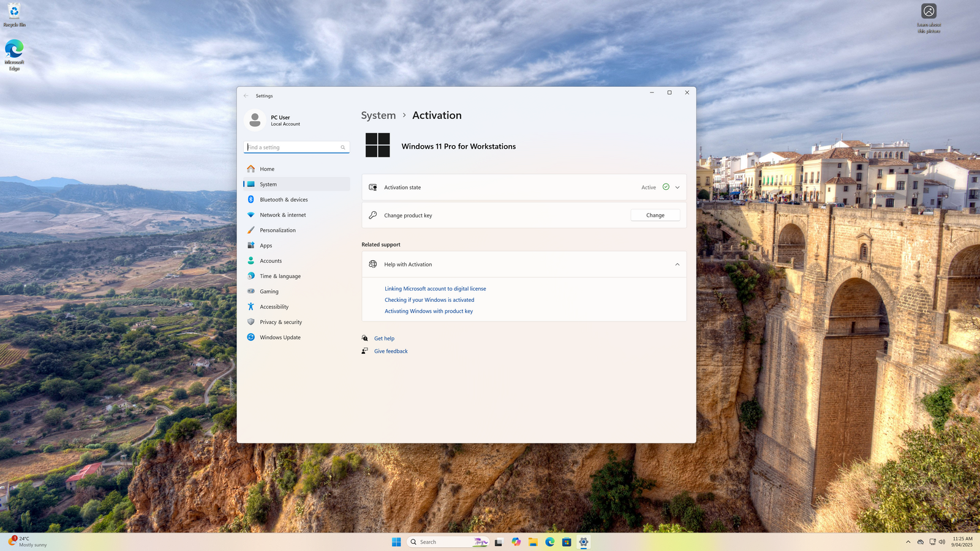Screen dimensions: 980x551
Task: Click the key icon beside Change product key
Action: coord(373,215)
